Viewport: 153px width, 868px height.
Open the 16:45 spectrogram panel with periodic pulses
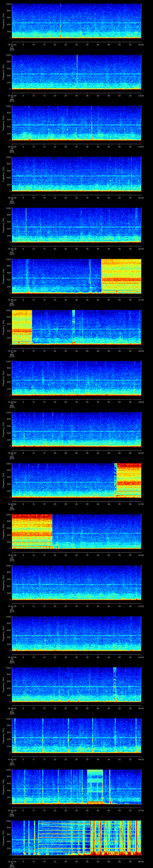point(76,736)
